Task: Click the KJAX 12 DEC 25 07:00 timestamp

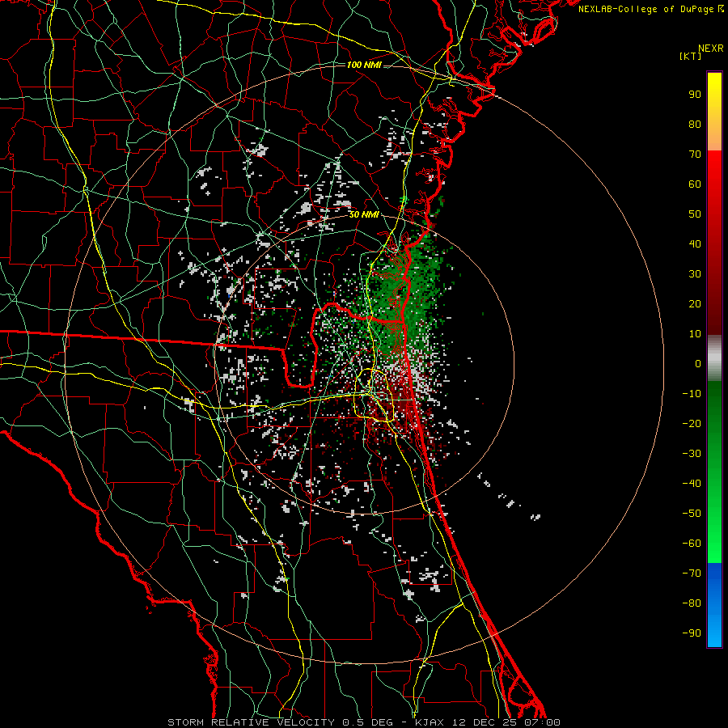Action: (x=488, y=722)
